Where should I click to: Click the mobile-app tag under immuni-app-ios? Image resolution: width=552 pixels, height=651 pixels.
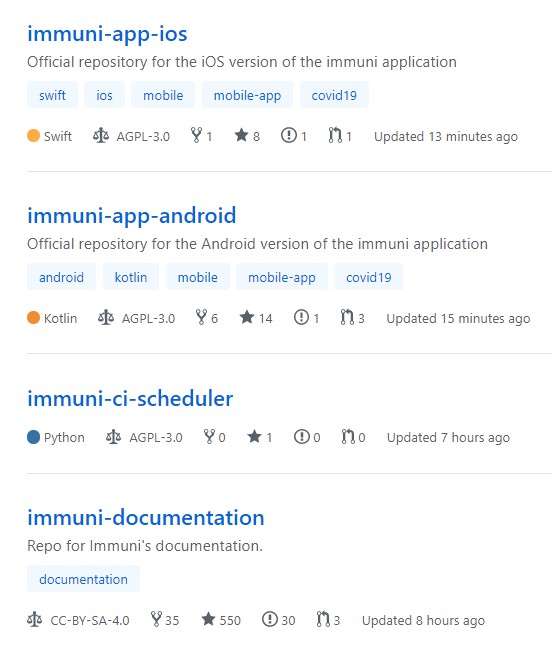pos(247,95)
